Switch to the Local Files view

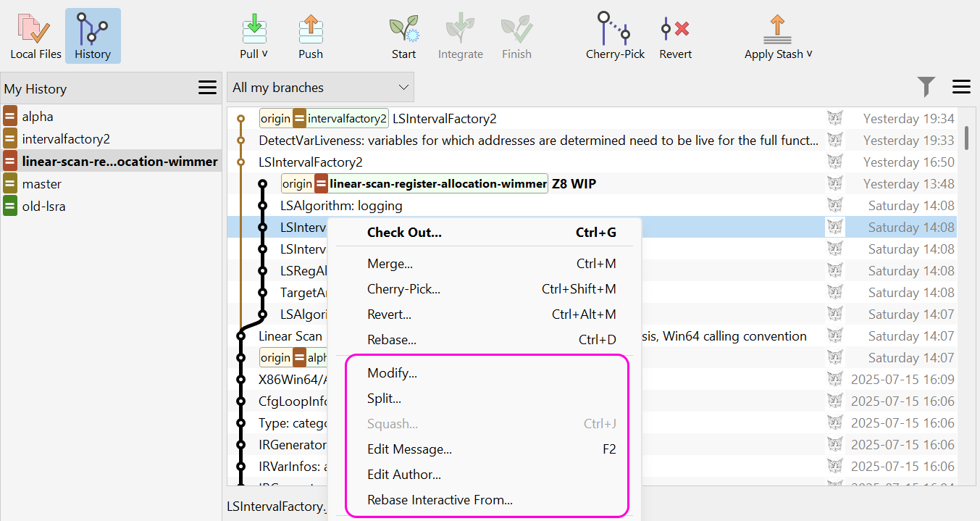point(35,35)
